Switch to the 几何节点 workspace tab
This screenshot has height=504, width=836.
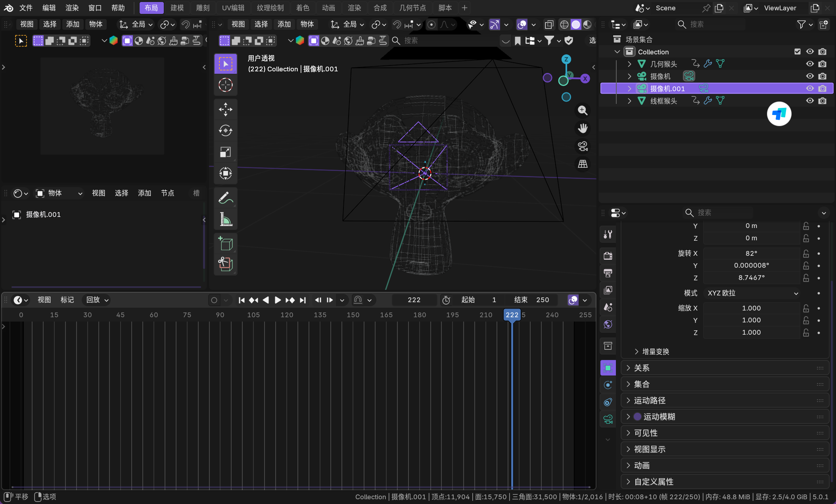click(x=412, y=8)
